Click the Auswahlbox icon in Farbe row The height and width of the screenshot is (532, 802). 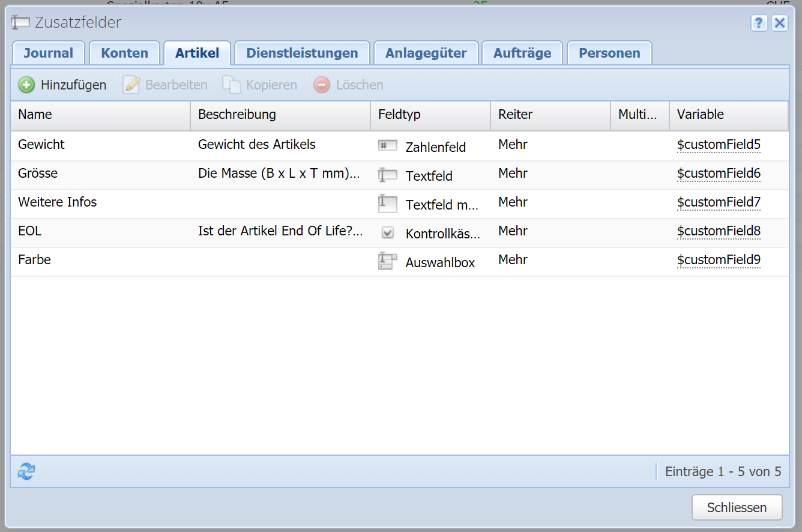click(388, 261)
